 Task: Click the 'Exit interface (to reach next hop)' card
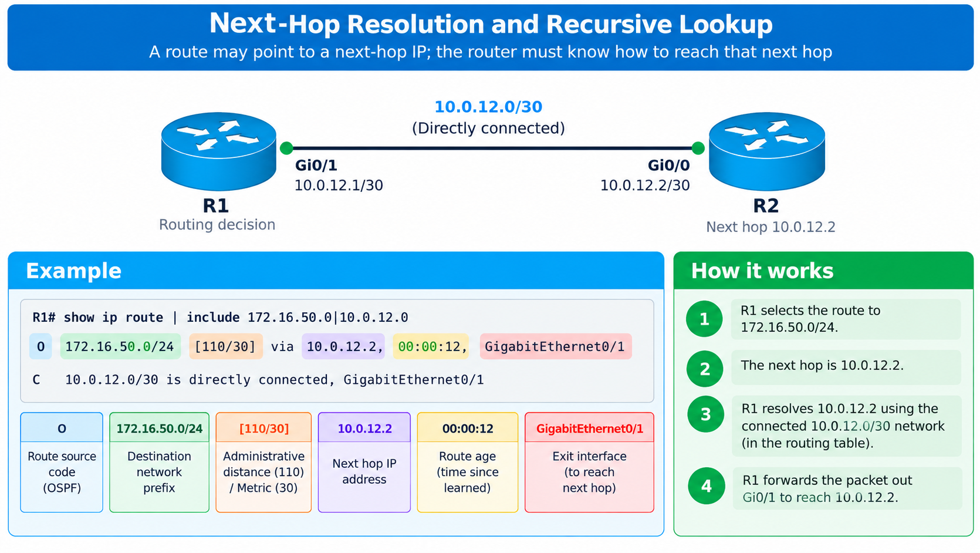point(589,463)
